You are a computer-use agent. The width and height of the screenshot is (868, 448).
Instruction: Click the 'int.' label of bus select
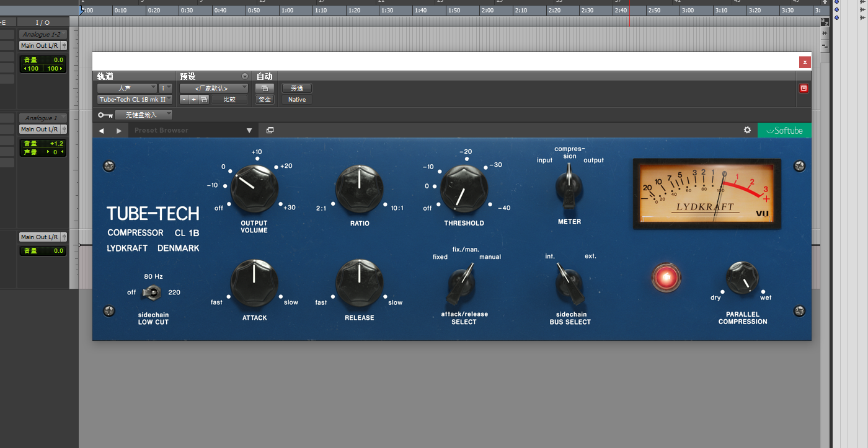tap(550, 256)
